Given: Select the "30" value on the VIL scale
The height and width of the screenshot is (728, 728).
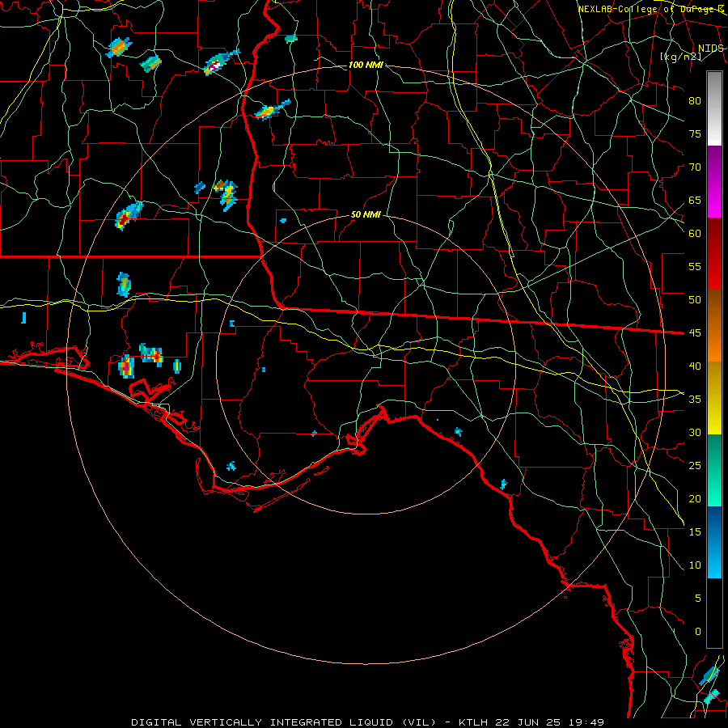Looking at the screenshot, I should pos(695,432).
